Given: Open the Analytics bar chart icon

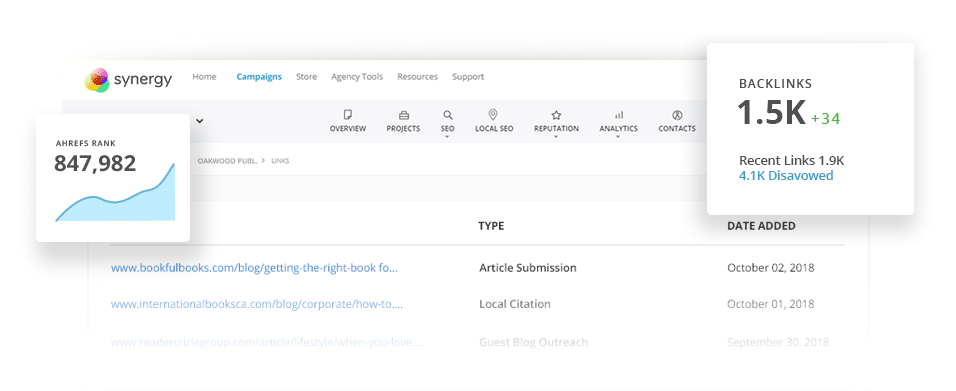Looking at the screenshot, I should tap(618, 115).
